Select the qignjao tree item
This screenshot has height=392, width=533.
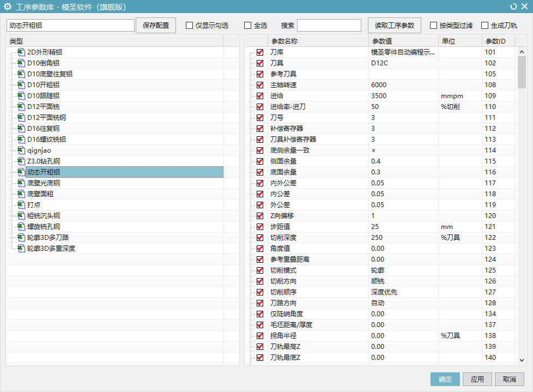click(x=39, y=150)
